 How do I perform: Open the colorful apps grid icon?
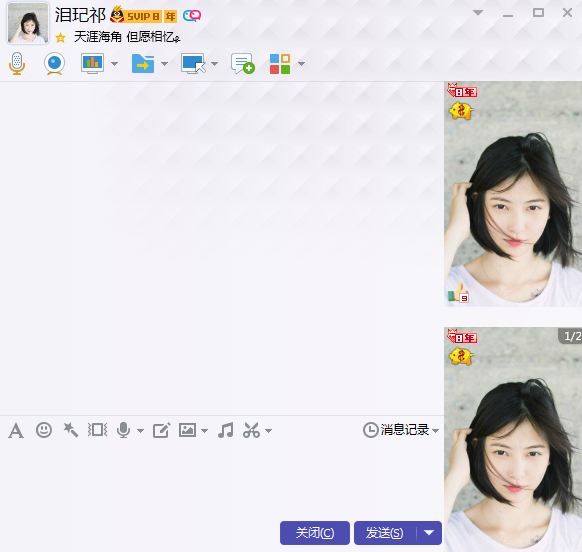click(280, 64)
